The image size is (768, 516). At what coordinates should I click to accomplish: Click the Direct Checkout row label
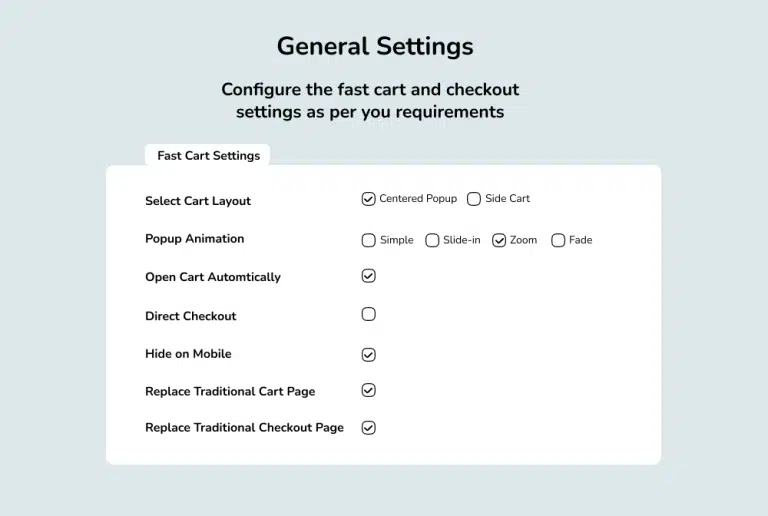pos(190,316)
